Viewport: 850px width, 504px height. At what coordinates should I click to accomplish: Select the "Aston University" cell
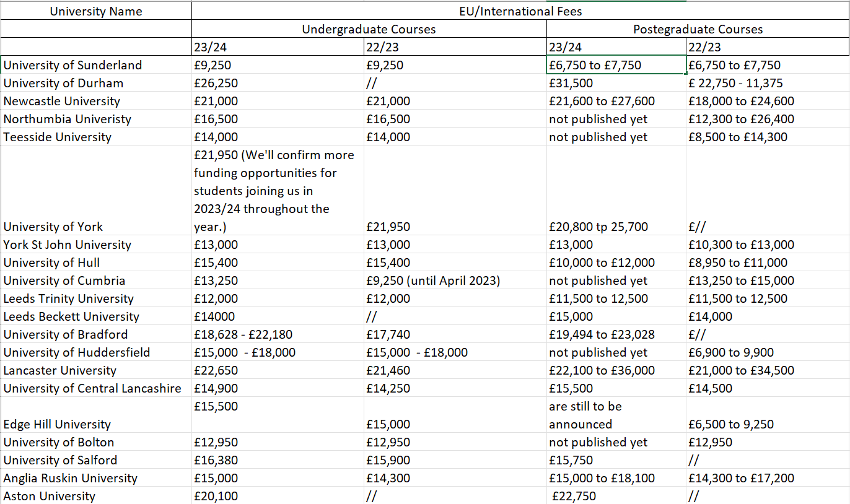click(x=50, y=496)
